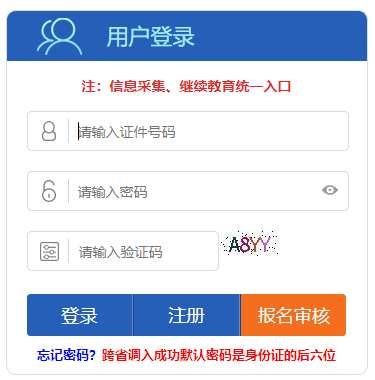Click the slider-settings icon beside captcha field
This screenshot has height=380, width=375.
49,251
